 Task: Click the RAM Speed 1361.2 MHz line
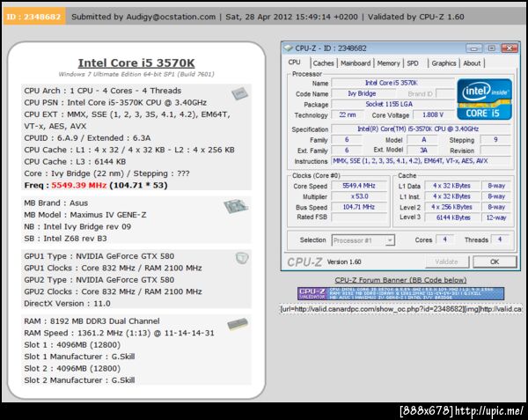[x=119, y=333]
